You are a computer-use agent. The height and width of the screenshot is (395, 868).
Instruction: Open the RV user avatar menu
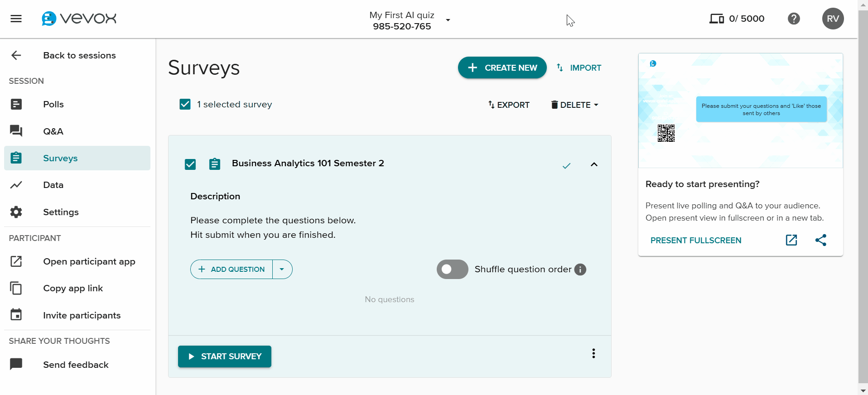pos(833,19)
